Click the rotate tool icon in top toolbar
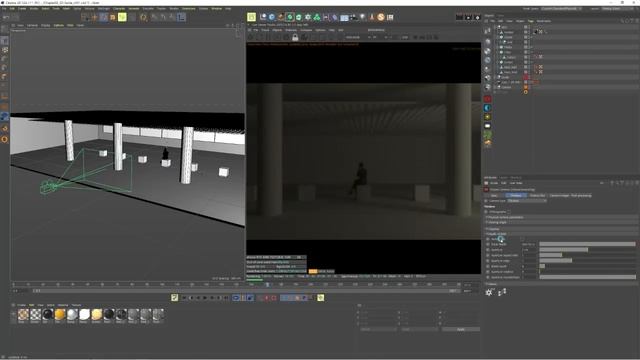The width and height of the screenshot is (640, 360). (x=143, y=17)
